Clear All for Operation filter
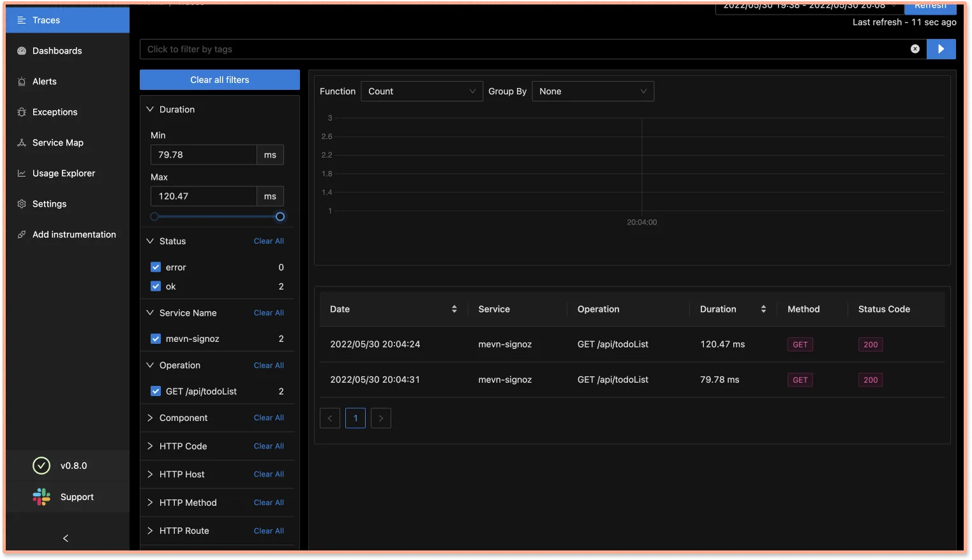 pyautogui.click(x=269, y=365)
